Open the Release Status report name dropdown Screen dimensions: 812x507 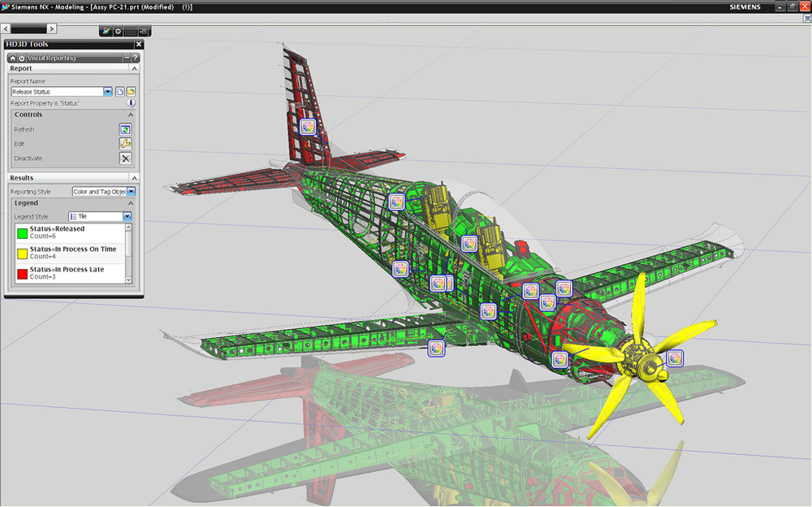pyautogui.click(x=108, y=92)
